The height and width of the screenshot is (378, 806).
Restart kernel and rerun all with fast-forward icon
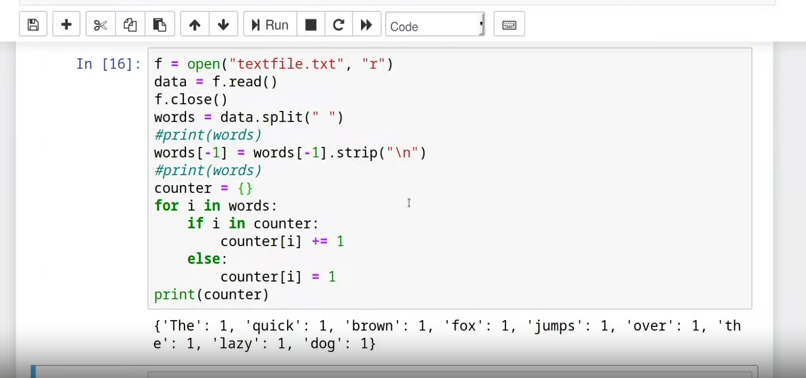point(367,25)
